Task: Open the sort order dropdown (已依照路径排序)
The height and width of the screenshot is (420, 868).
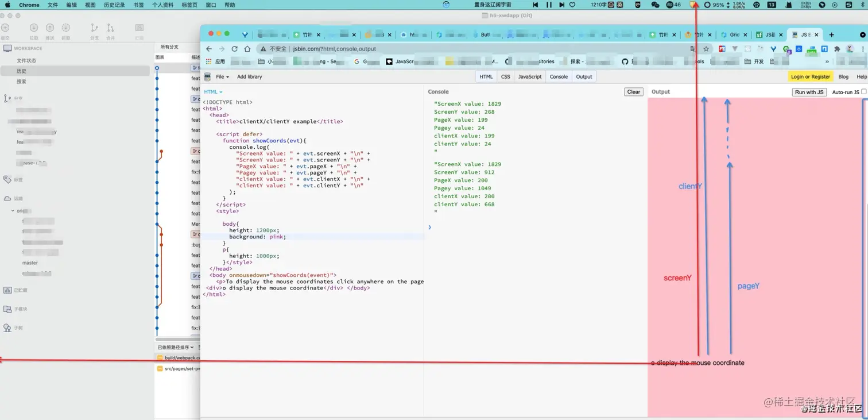Action: coord(176,347)
